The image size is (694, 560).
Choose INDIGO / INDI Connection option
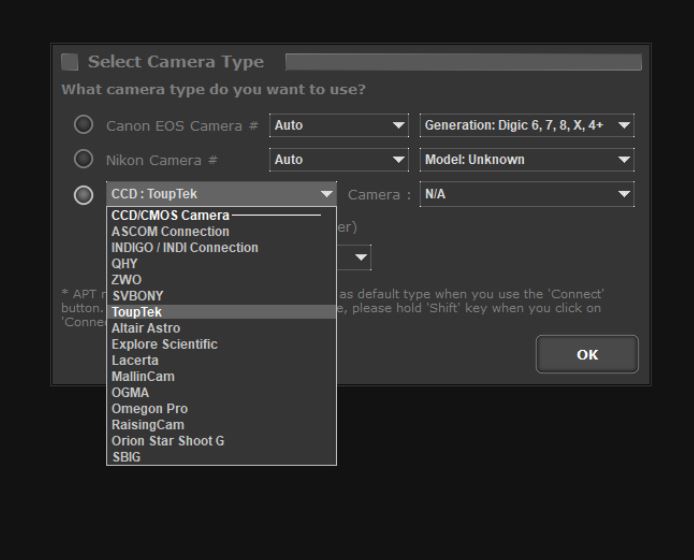pos(221,247)
